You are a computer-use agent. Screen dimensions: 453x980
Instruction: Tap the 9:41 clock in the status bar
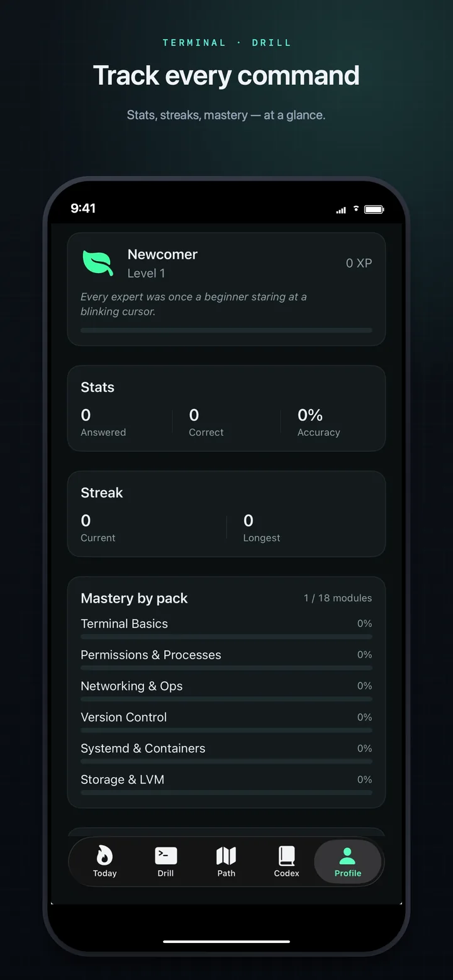pos(83,208)
